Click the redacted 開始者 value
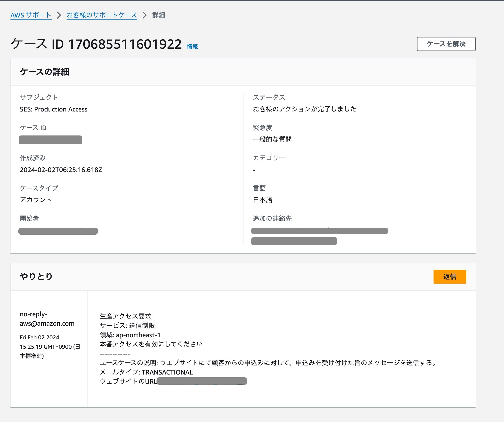 coord(58,231)
